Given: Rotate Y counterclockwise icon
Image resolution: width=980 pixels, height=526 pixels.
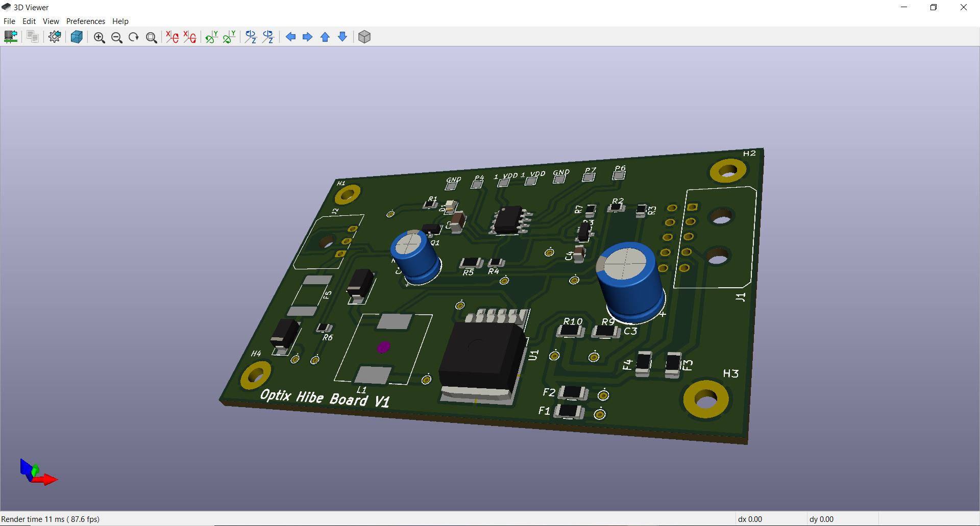Looking at the screenshot, I should (x=229, y=37).
